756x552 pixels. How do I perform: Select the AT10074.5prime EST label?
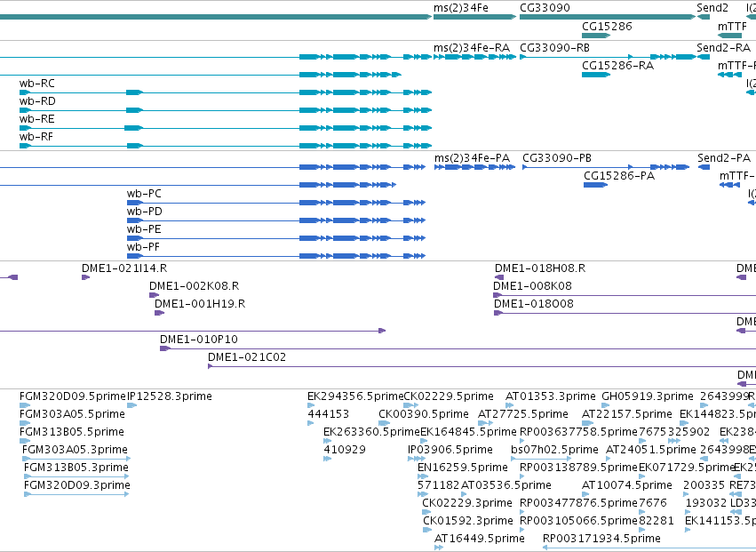[x=627, y=486]
